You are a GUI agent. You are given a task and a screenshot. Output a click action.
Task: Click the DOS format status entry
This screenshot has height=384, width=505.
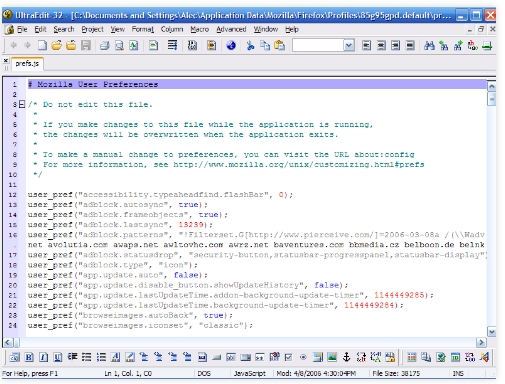204,374
